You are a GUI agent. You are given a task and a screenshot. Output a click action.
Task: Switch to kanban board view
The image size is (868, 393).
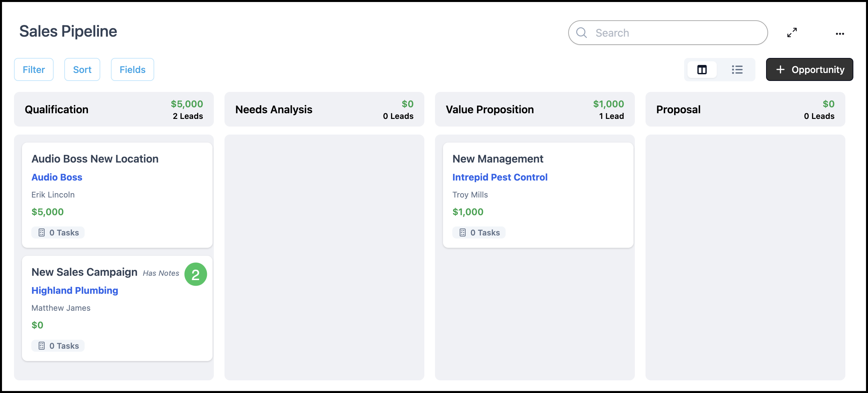point(702,70)
